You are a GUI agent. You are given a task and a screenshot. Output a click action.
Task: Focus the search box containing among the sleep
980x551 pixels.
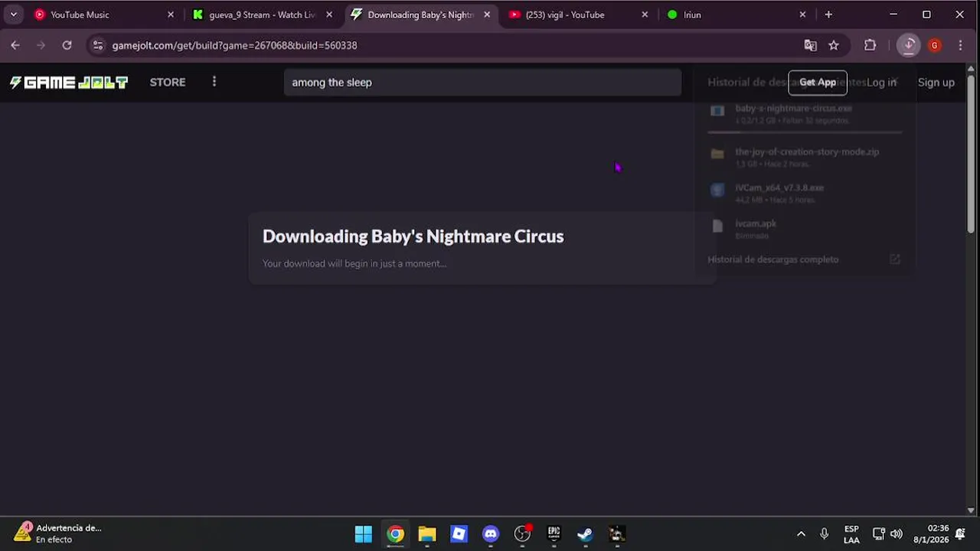(482, 82)
